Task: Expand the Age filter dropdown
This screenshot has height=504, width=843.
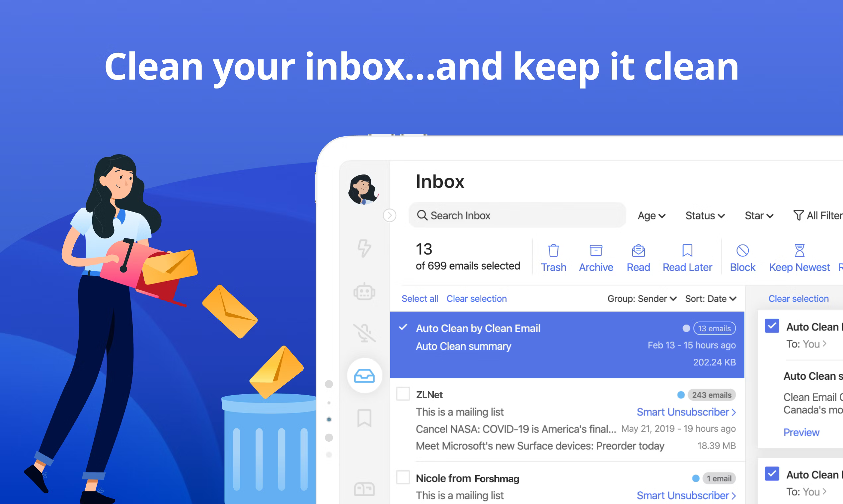Action: pyautogui.click(x=651, y=216)
